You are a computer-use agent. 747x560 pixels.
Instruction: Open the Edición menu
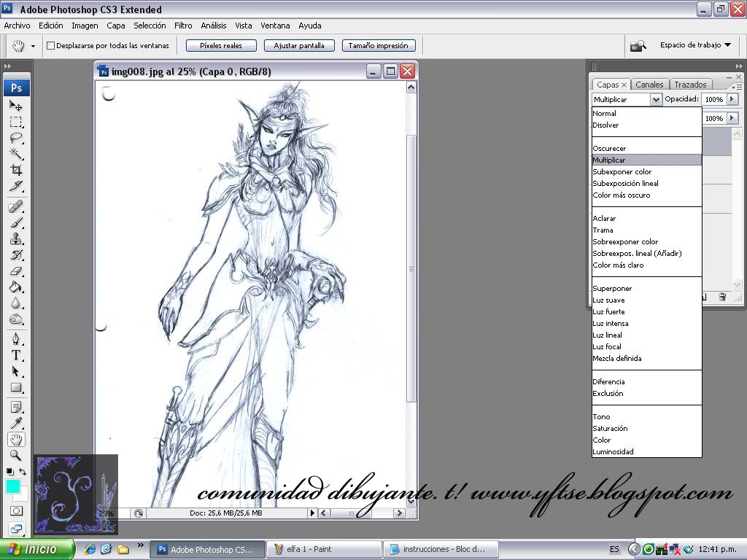coord(51,26)
